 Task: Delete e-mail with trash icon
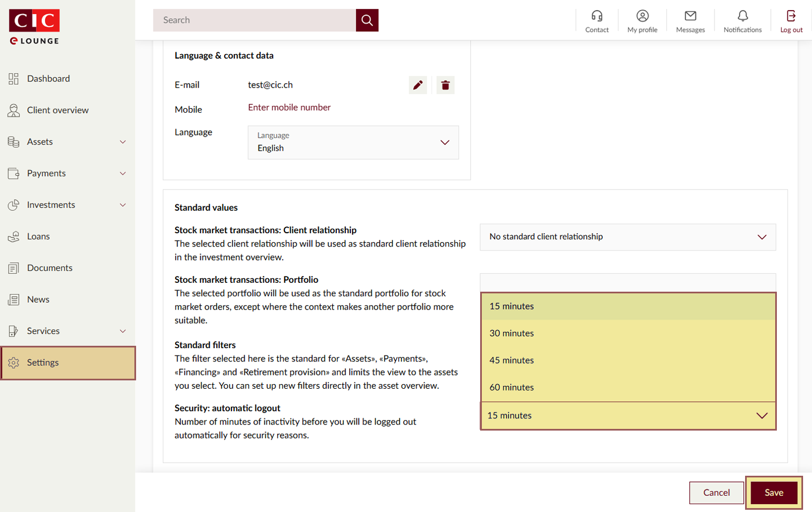[445, 85]
